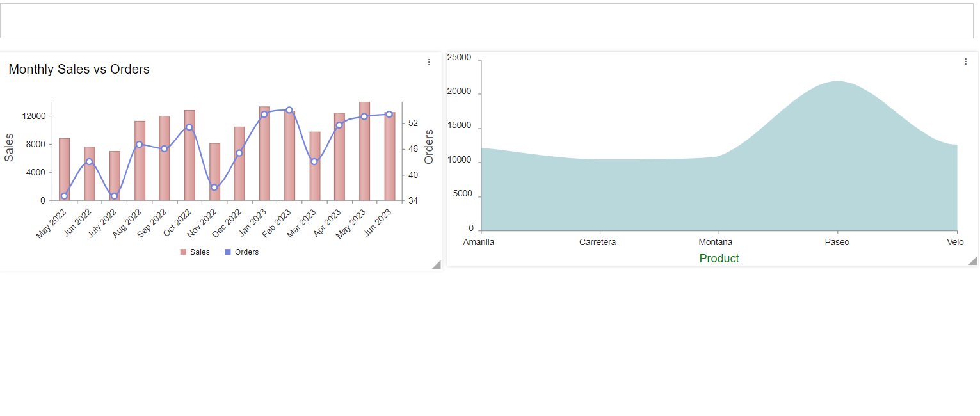
Task: Click the blue Orders legend color swatch
Action: pyautogui.click(x=228, y=252)
